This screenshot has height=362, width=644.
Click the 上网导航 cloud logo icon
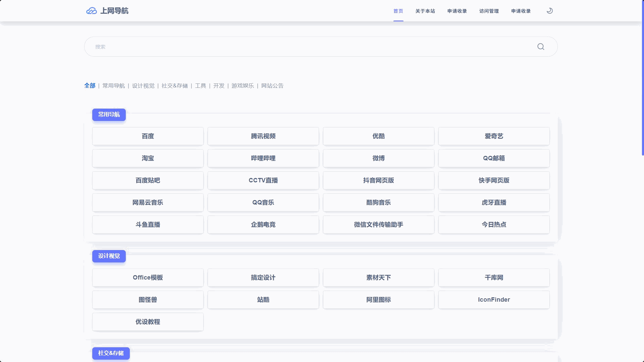(x=91, y=11)
